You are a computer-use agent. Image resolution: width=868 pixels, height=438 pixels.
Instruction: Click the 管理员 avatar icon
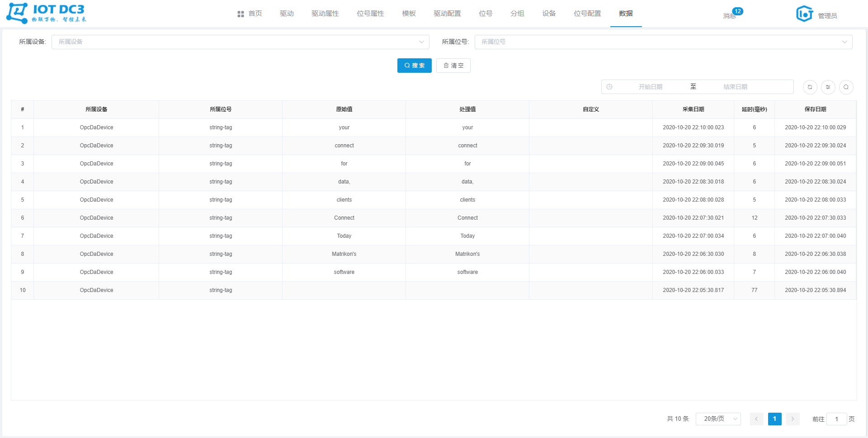coord(804,14)
